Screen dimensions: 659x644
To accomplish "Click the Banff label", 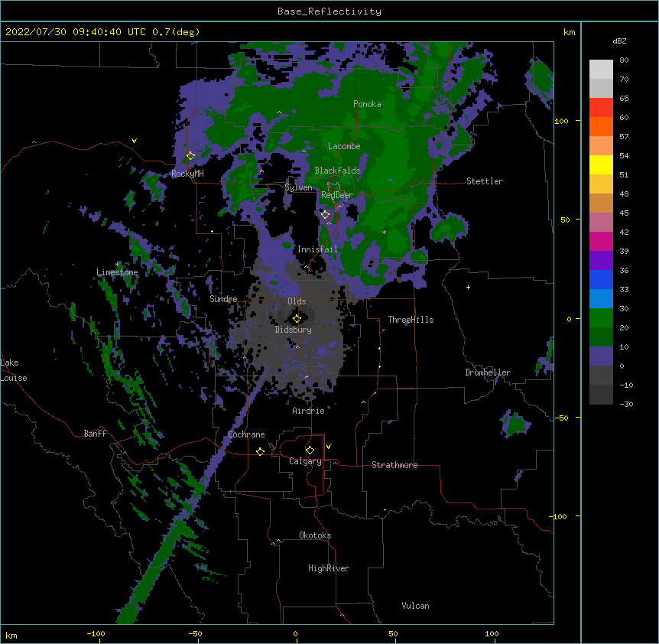I will point(95,434).
